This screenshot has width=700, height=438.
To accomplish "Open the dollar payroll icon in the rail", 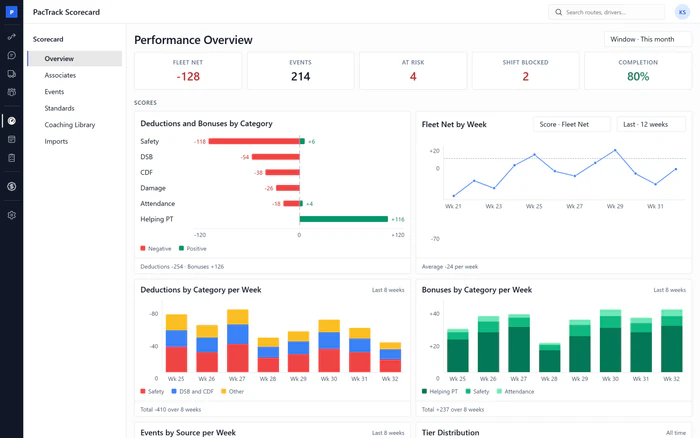I will [12, 186].
